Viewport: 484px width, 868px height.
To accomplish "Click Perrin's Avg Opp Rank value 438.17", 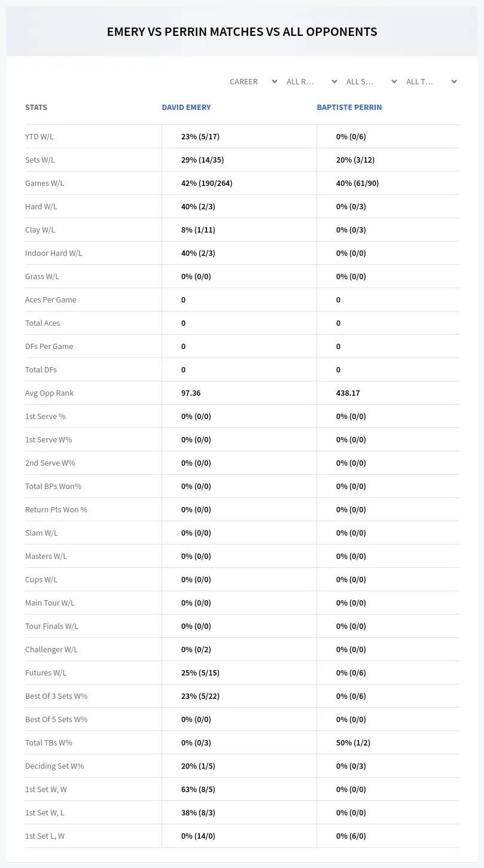I will 348,393.
